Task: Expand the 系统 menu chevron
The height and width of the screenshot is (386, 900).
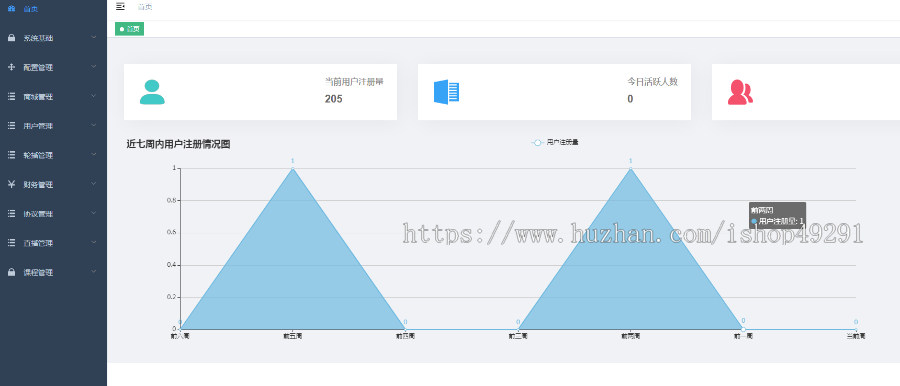Action: [94, 38]
